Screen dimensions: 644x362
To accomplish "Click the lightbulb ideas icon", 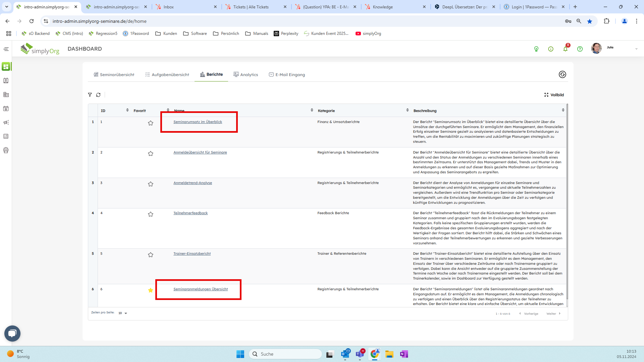I will (x=536, y=49).
